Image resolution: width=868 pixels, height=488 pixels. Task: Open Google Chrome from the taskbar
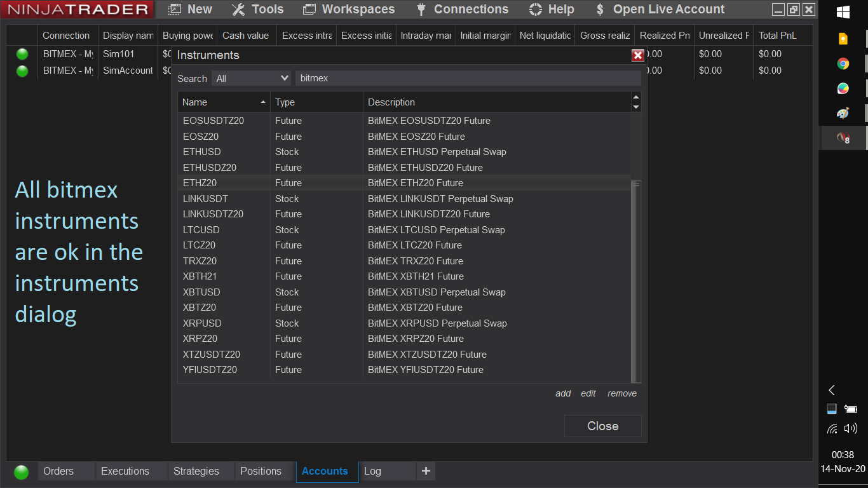[x=843, y=64]
